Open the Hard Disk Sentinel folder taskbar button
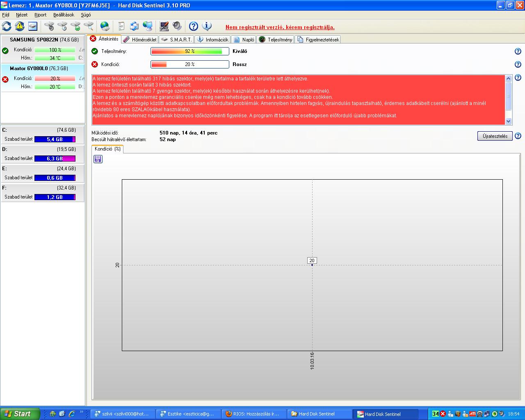Image resolution: width=525 pixels, height=420 pixels. coord(319,414)
